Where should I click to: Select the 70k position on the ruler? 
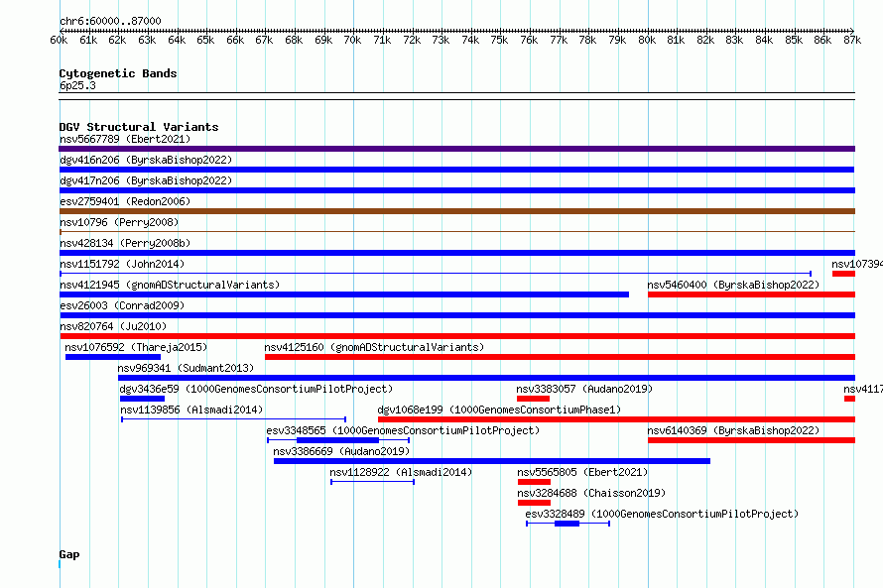[352, 40]
